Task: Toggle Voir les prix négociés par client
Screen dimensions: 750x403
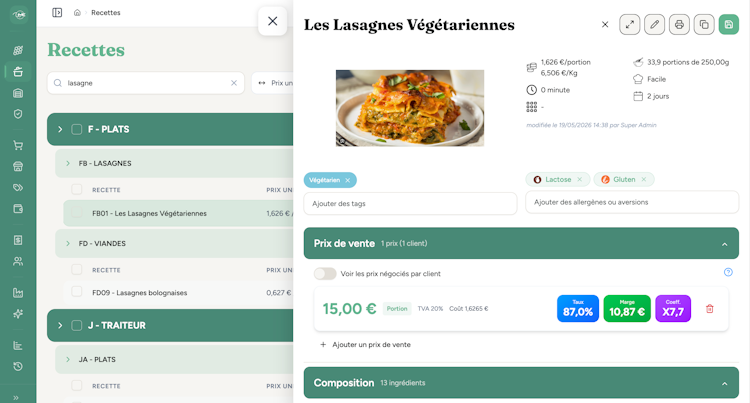Action: pos(325,273)
